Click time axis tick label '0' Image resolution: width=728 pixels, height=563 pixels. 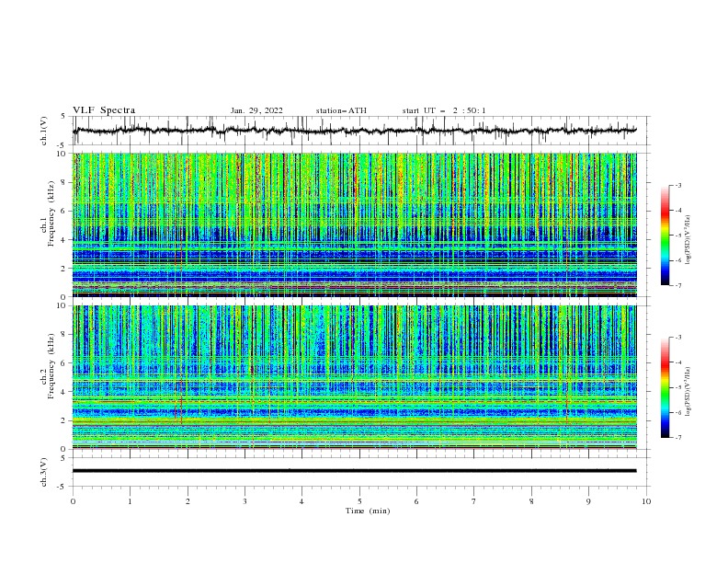pos(73,501)
